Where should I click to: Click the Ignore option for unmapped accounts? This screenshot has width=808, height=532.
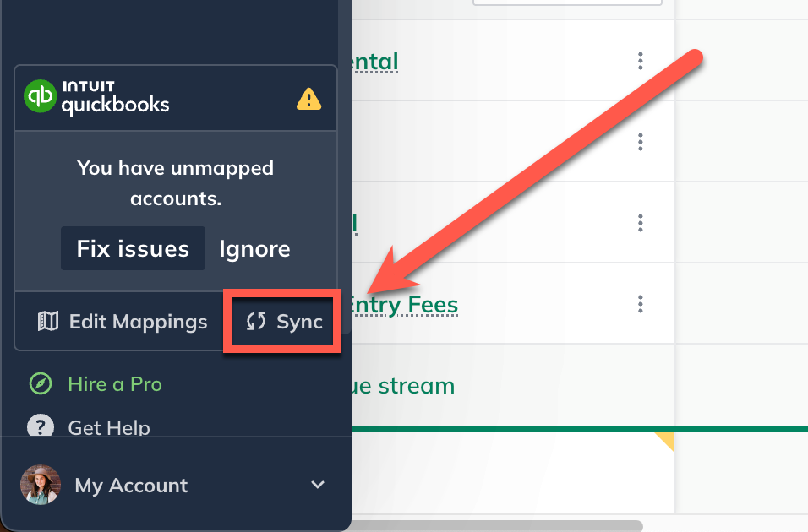point(254,248)
